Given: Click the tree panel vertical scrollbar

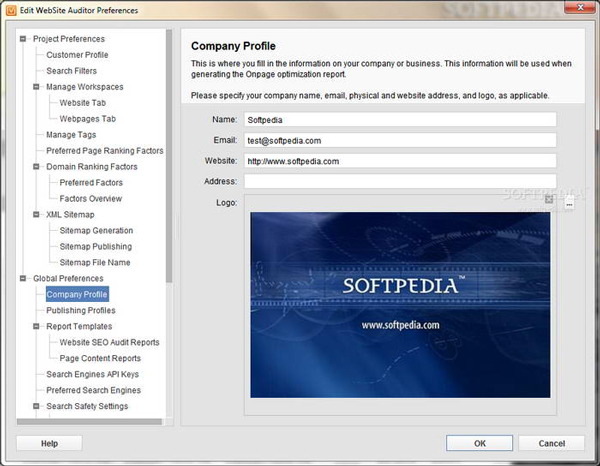Looking at the screenshot, I should [x=169, y=156].
